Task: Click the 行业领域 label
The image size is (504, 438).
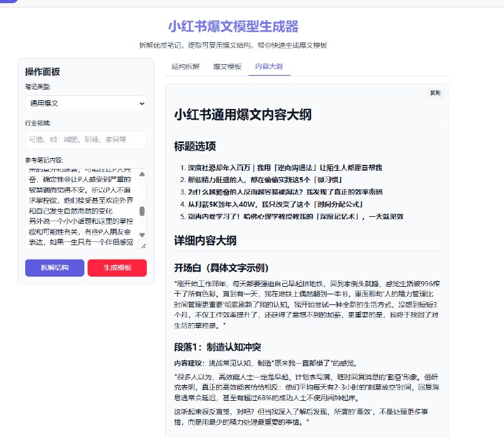Action: (38, 123)
